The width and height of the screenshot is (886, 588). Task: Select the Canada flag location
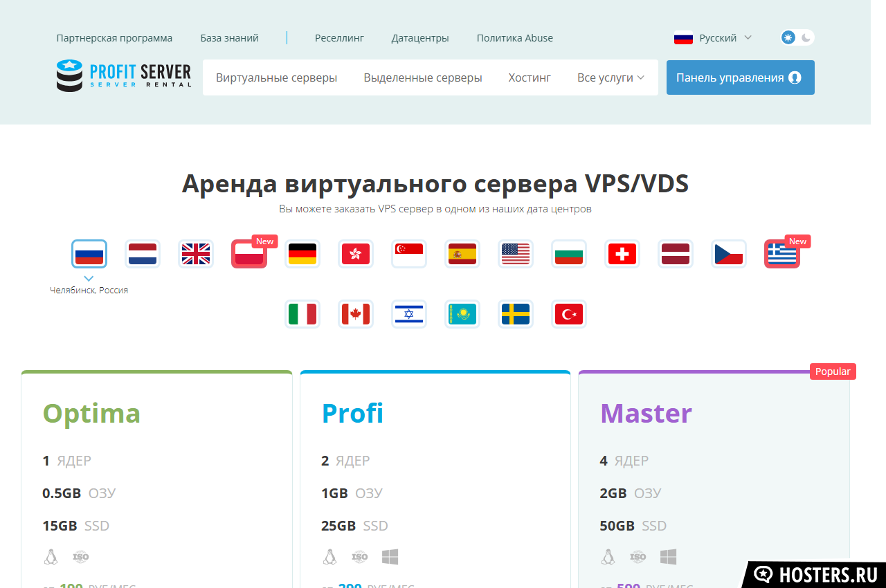coord(356,314)
